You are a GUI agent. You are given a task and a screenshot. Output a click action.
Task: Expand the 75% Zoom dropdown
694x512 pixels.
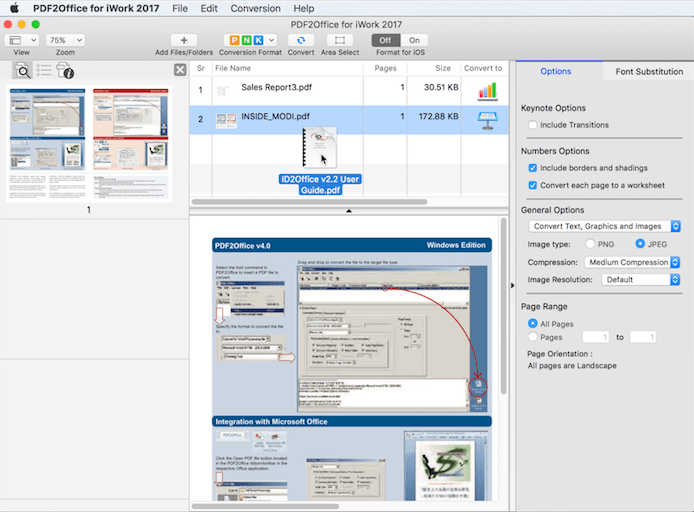(65, 40)
